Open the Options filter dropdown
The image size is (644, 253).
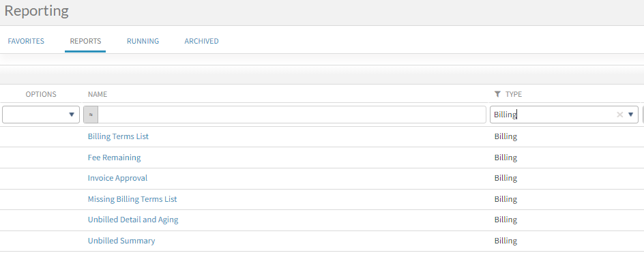coord(41,115)
